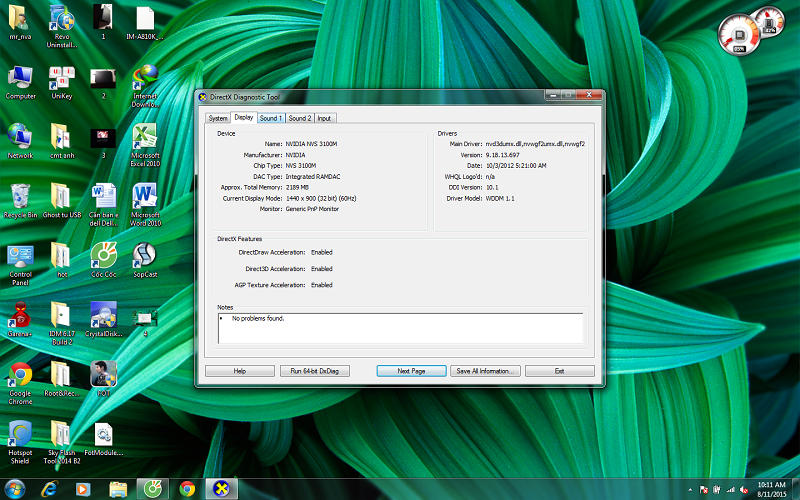Image resolution: width=800 pixels, height=500 pixels.
Task: Open Control Panel desktop icon
Action: click(20, 256)
